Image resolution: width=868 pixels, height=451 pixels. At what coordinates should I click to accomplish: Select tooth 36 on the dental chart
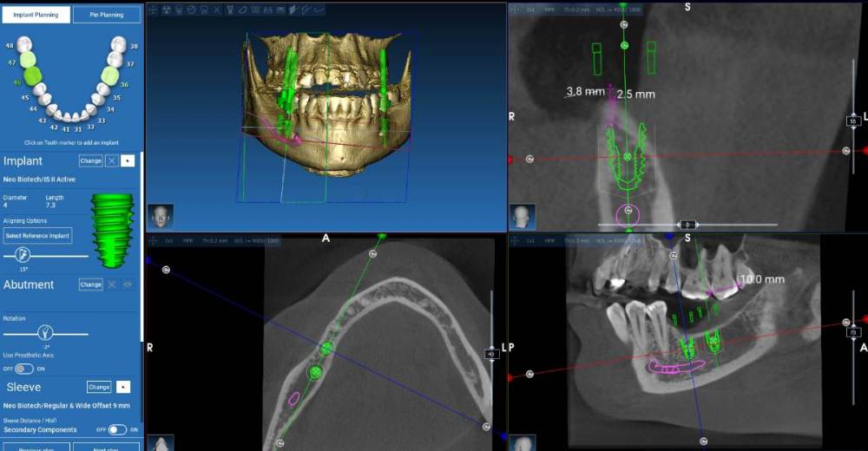[109, 75]
